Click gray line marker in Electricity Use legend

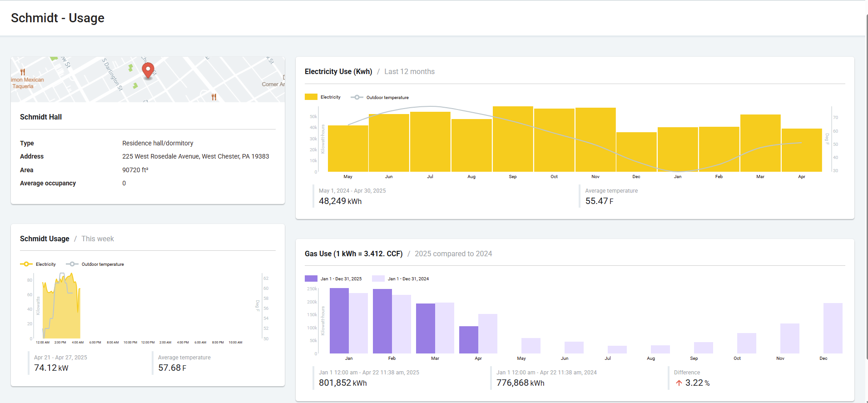point(357,97)
